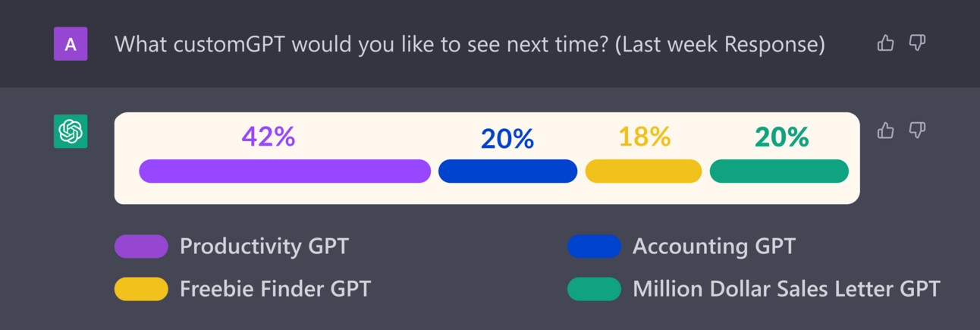Screen dimensions: 980x330
Task: Select the green 20% progress bar
Action: tap(779, 171)
